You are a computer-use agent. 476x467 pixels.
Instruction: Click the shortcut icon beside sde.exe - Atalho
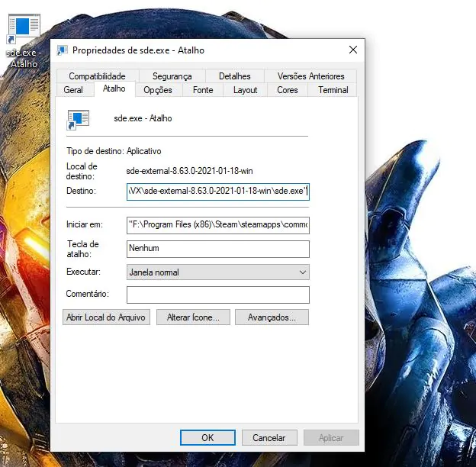78,118
